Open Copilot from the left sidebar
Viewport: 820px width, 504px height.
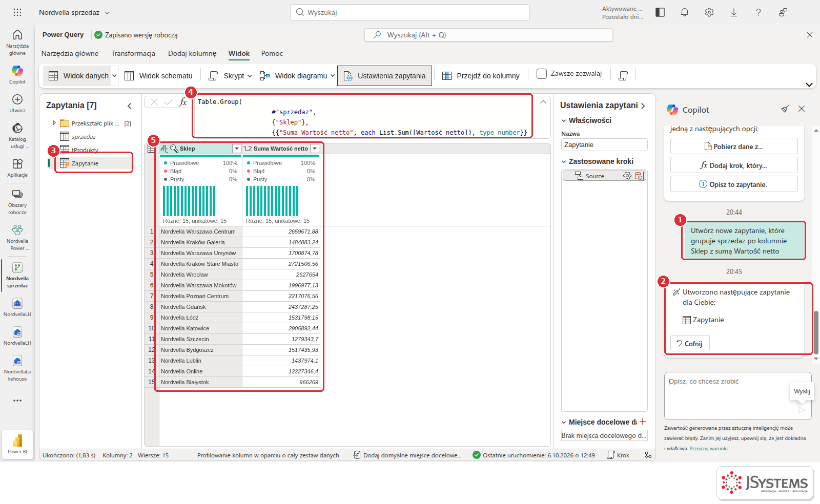pos(17,74)
